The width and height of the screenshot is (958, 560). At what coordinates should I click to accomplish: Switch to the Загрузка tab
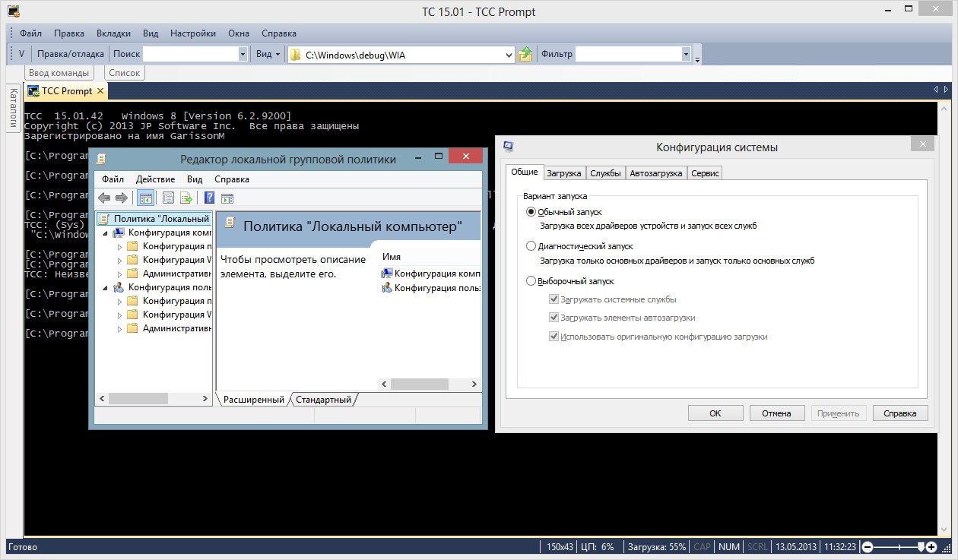coord(564,173)
